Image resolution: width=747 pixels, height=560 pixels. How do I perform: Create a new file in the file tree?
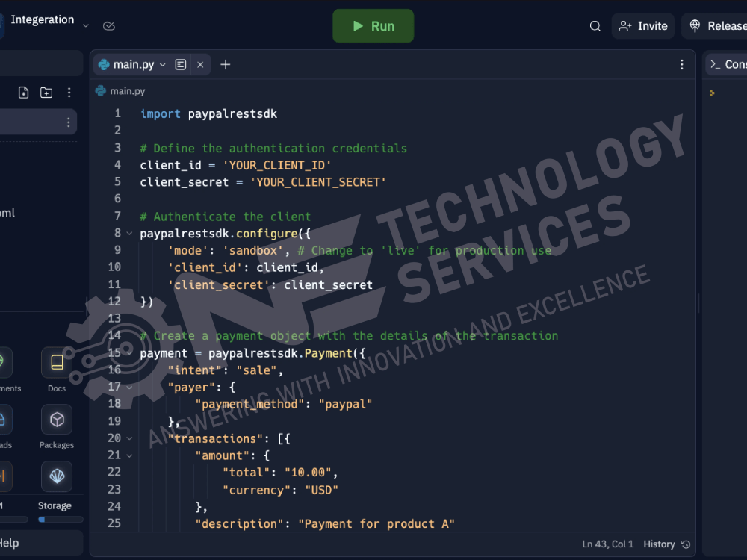(x=23, y=92)
